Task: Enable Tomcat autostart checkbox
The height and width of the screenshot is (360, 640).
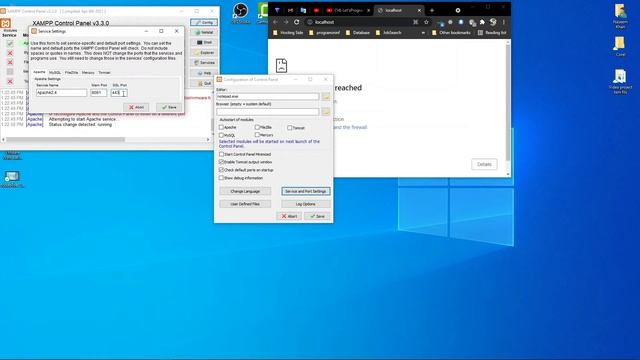Action: pyautogui.click(x=289, y=128)
